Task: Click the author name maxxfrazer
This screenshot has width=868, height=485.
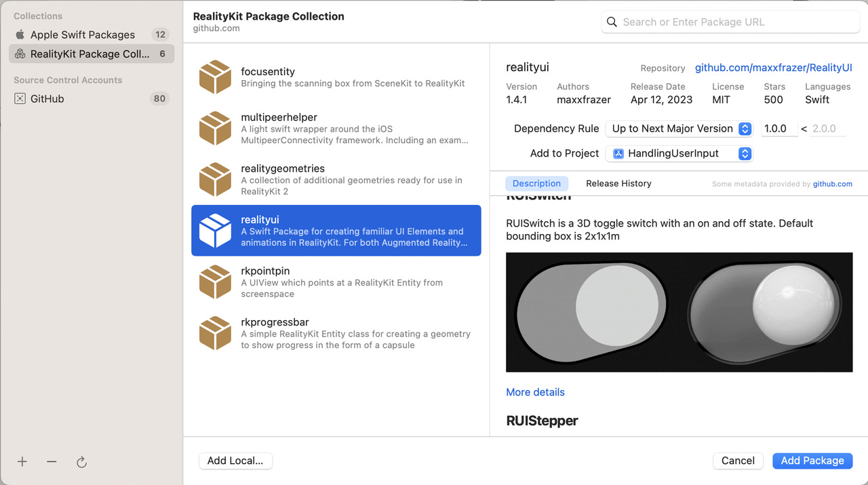Action: coord(584,100)
